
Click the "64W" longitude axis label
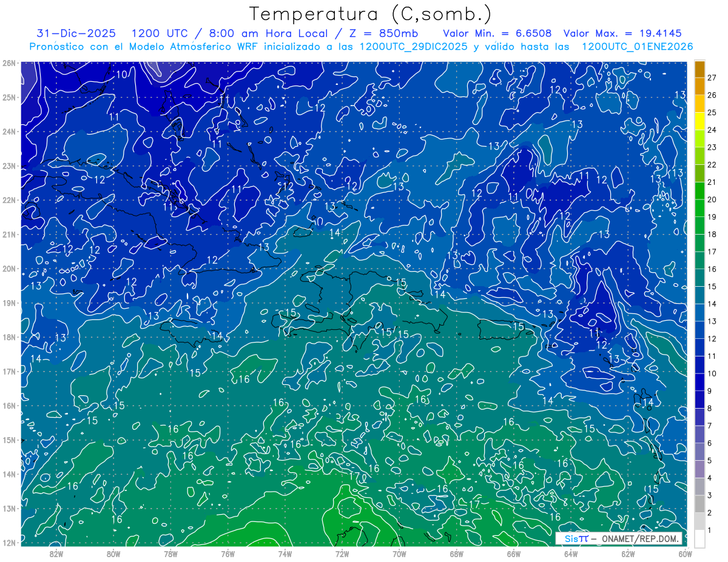coord(571,553)
